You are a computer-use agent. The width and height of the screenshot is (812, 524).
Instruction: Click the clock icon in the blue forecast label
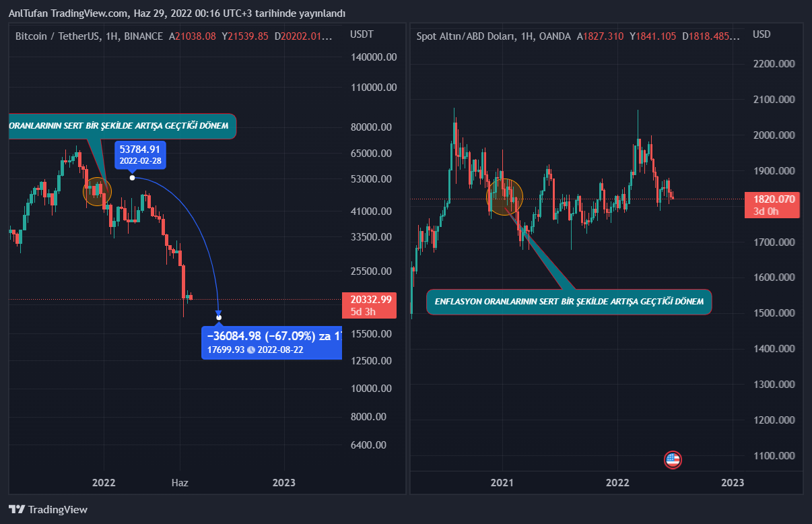tap(250, 350)
